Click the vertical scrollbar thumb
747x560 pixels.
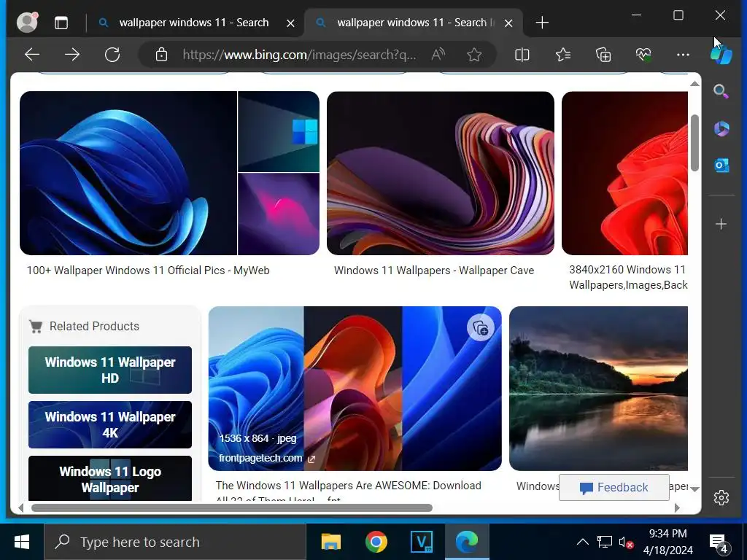coord(694,143)
